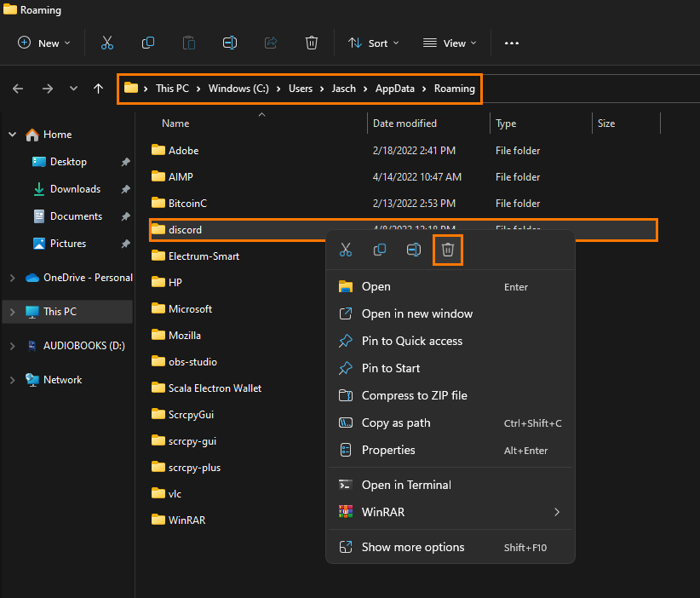
Task: Collapse the Home tree node
Action: click(13, 135)
